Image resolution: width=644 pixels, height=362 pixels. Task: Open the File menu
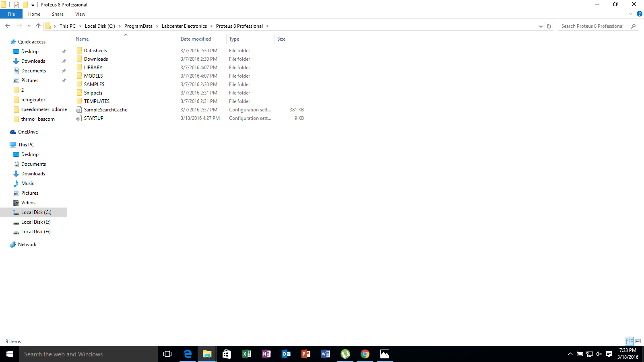coord(11,14)
